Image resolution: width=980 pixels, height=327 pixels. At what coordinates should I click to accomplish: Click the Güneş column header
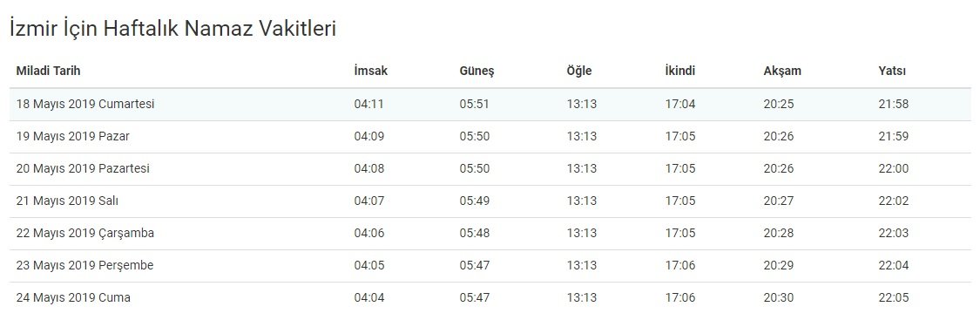pos(476,72)
